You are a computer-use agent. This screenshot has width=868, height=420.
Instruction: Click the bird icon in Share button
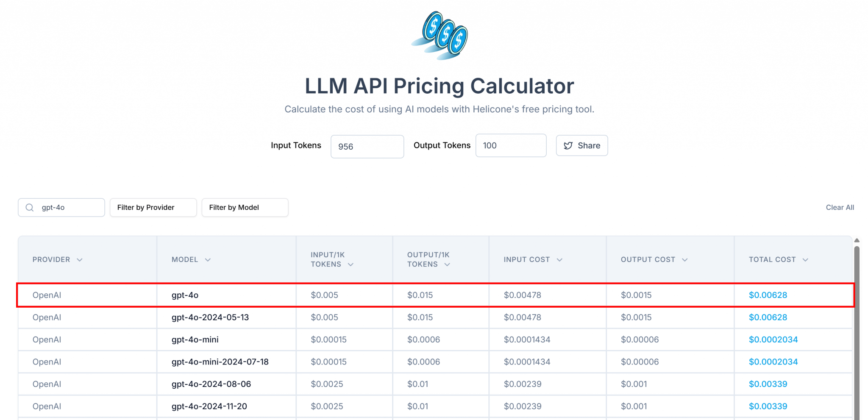point(568,146)
